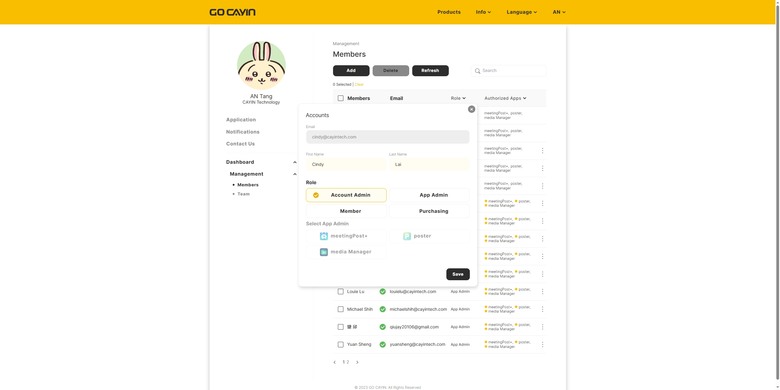Open the Role column filter dropdown
The width and height of the screenshot is (780, 390).
(x=458, y=98)
